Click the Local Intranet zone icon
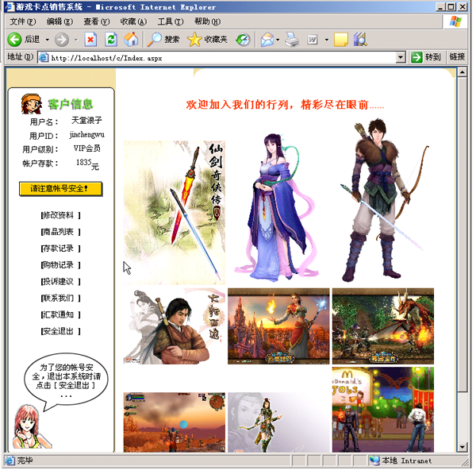The height and width of the screenshot is (474, 476). (374, 461)
